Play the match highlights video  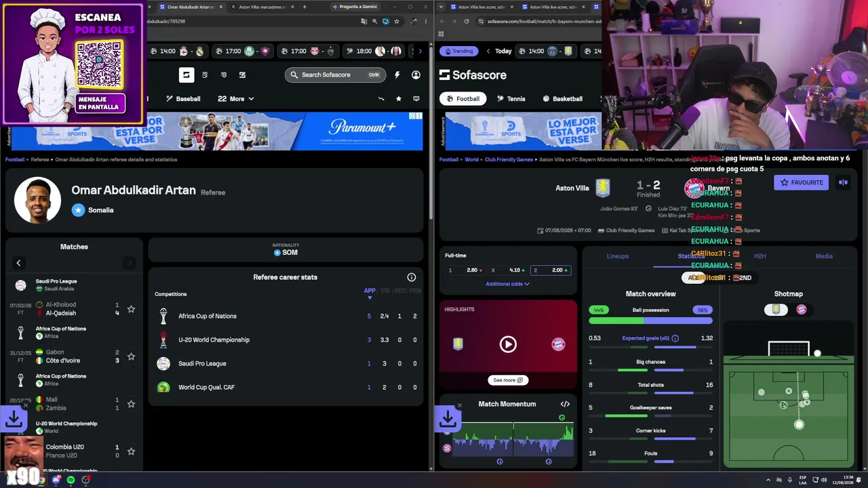[x=508, y=344]
